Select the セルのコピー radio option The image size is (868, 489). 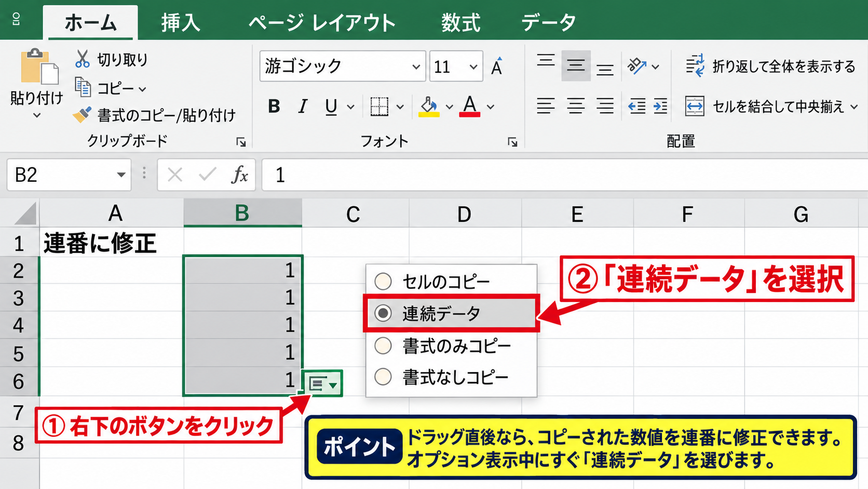click(383, 281)
